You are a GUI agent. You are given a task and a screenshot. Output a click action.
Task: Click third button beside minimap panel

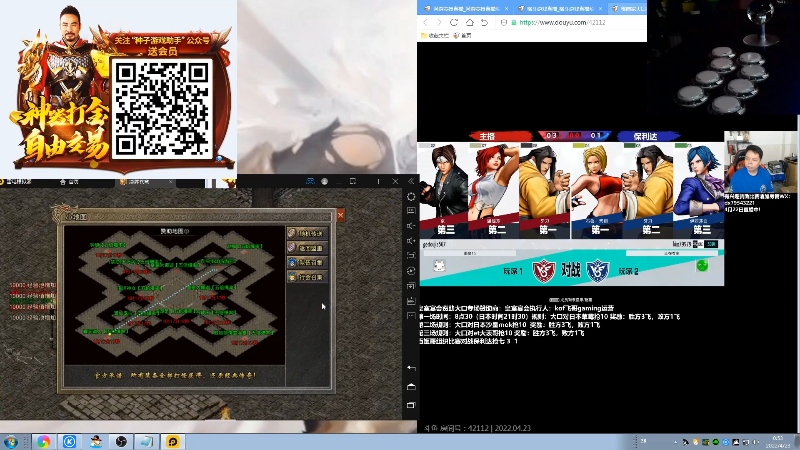coord(307,262)
